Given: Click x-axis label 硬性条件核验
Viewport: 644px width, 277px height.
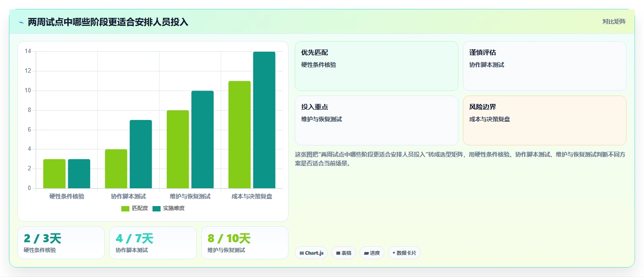Looking at the screenshot, I should (x=67, y=196).
